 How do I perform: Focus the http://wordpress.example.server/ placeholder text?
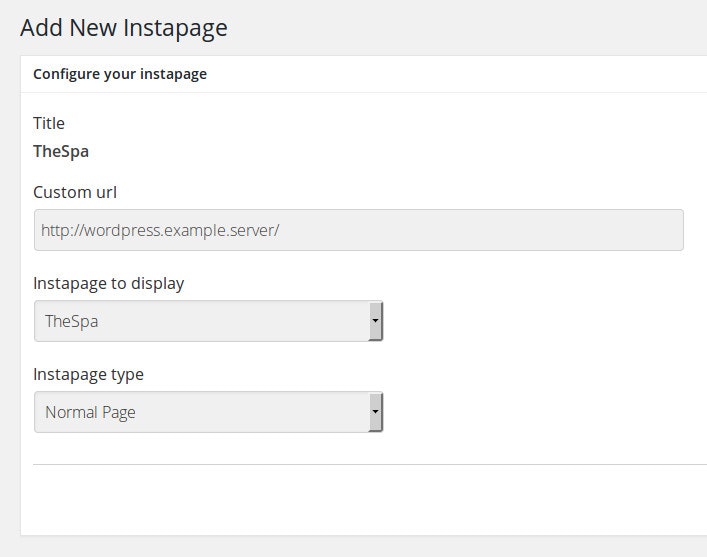(160, 230)
